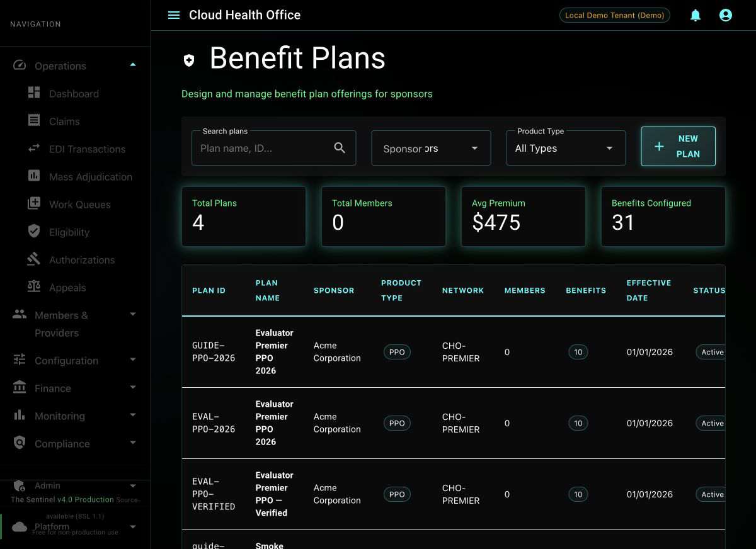Click the Admin shield-lock icon
Viewport: 756px width, 549px height.
point(20,486)
